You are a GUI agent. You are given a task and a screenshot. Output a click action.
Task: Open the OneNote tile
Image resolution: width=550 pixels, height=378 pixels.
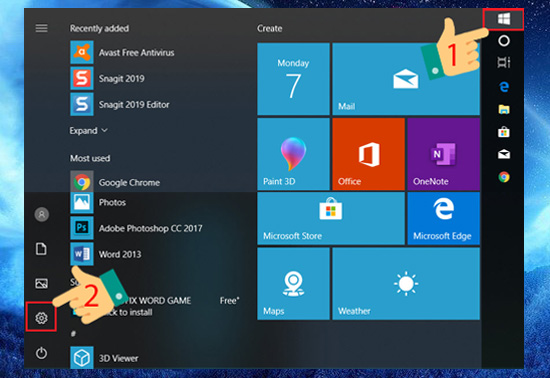[443, 154]
